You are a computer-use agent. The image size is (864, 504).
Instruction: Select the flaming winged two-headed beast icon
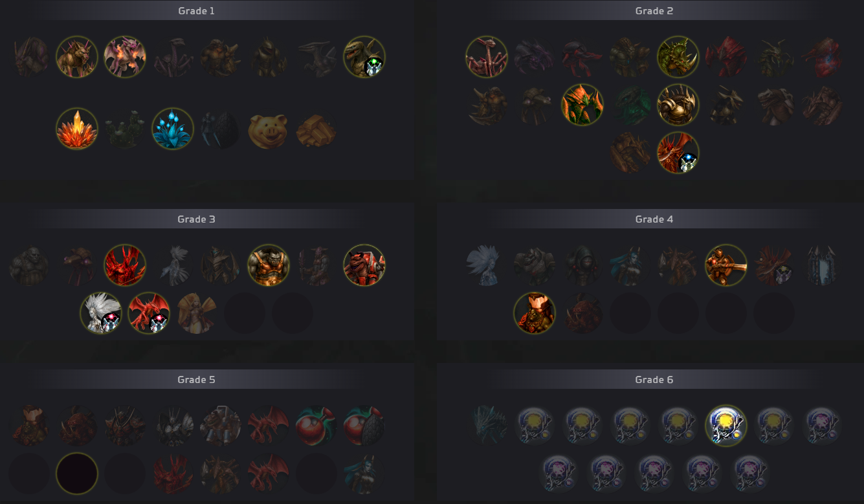click(x=125, y=57)
